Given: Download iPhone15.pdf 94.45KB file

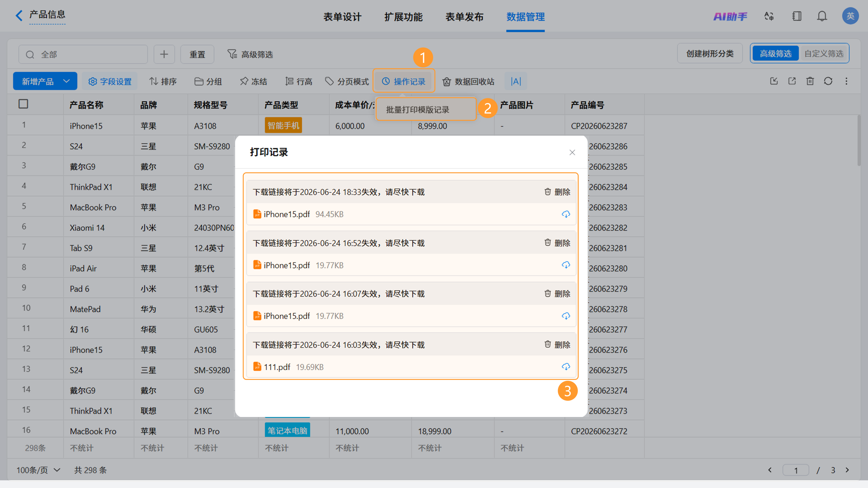Looking at the screenshot, I should click(x=566, y=214).
